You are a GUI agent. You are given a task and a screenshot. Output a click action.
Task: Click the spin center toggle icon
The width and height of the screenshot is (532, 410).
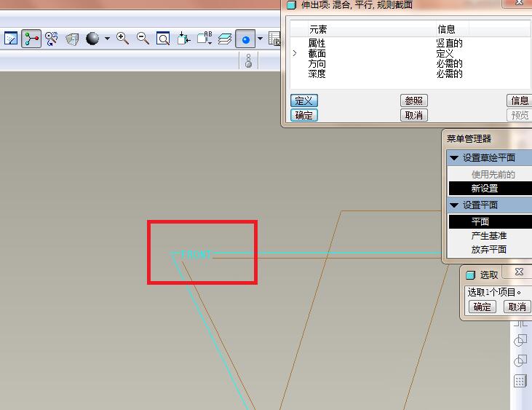point(31,39)
